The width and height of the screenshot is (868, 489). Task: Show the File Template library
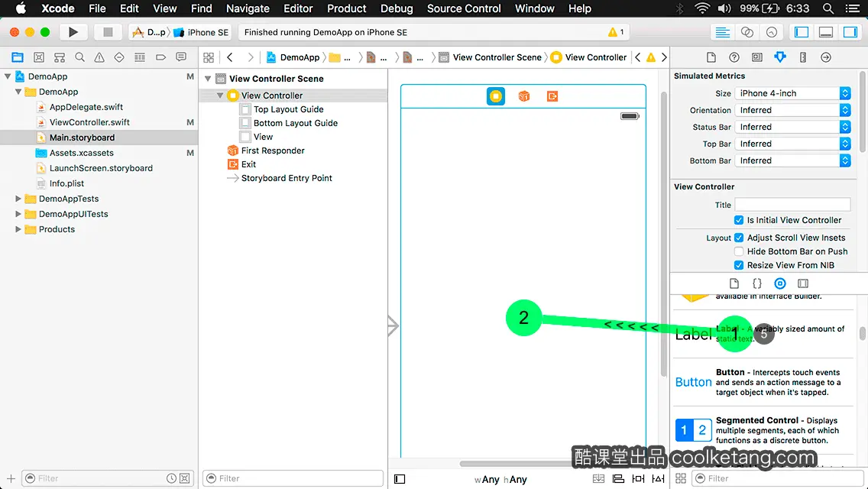[734, 283]
